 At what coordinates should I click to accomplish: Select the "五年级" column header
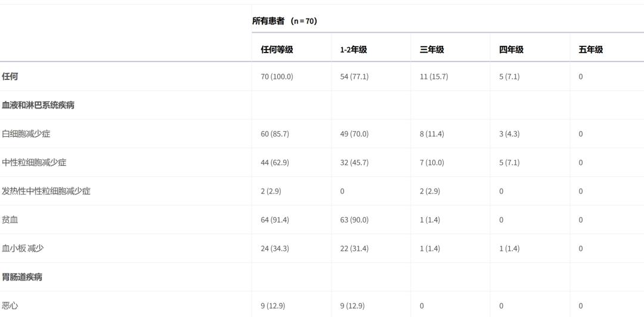(590, 50)
